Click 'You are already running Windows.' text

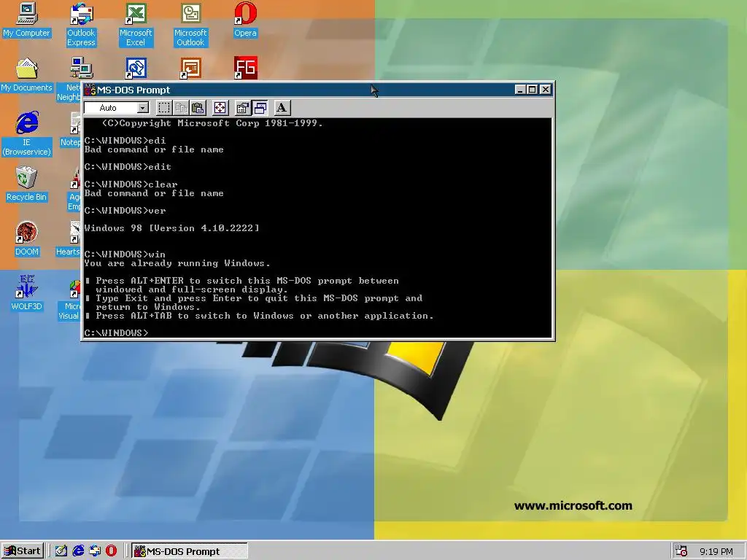click(x=177, y=263)
